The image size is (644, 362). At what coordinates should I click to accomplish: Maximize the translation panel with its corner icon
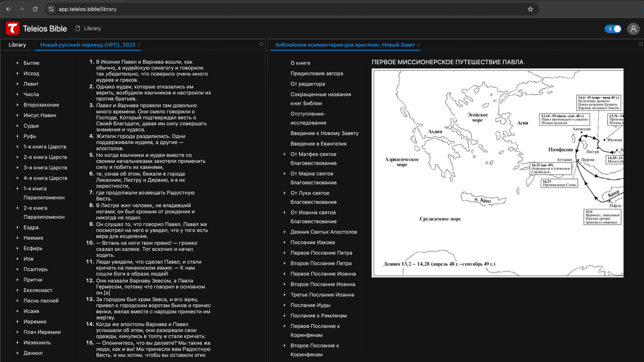click(261, 44)
